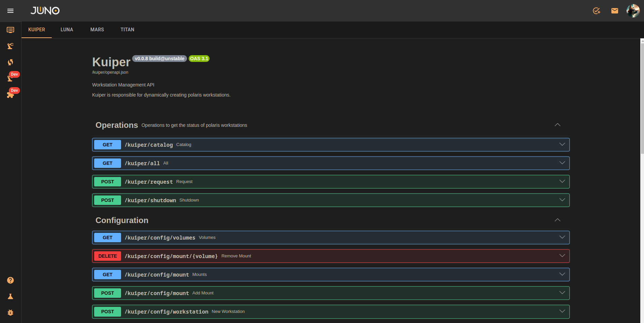644x323 pixels.
Task: Open the mail envelope icon
Action: click(614, 11)
